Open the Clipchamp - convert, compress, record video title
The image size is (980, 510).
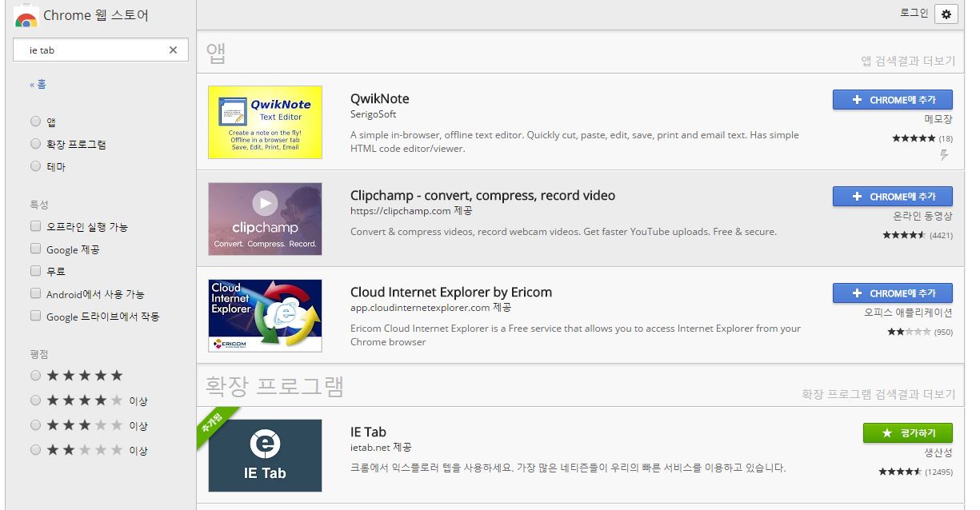[x=482, y=196]
